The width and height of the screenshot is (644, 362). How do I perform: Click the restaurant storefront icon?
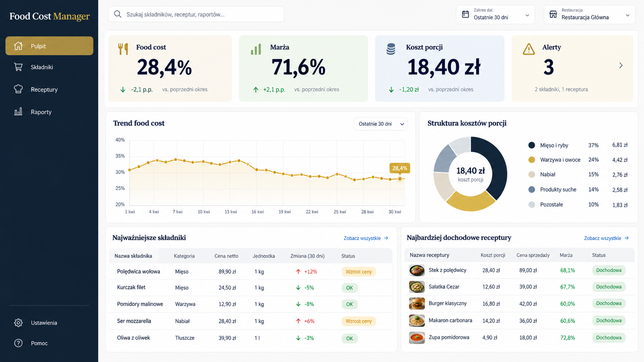553,14
